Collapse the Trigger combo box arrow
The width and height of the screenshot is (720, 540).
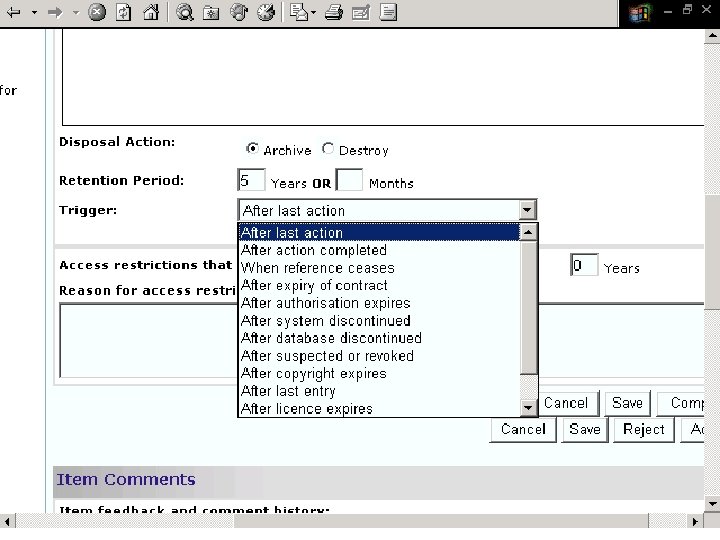pyautogui.click(x=527, y=210)
